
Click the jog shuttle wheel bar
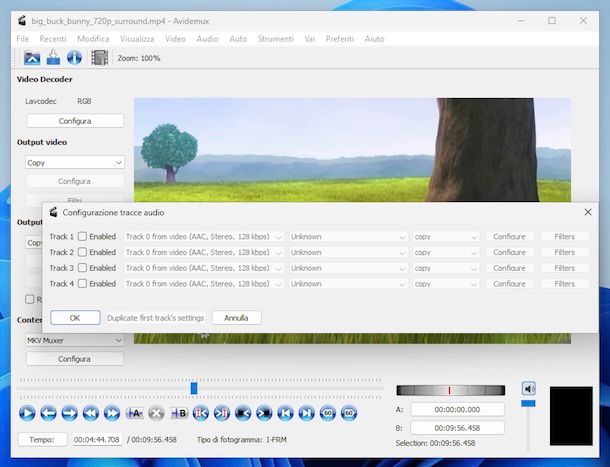[450, 390]
